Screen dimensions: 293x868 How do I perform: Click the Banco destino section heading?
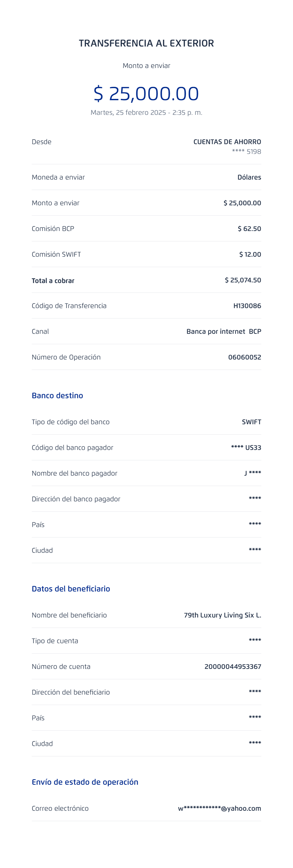(57, 396)
